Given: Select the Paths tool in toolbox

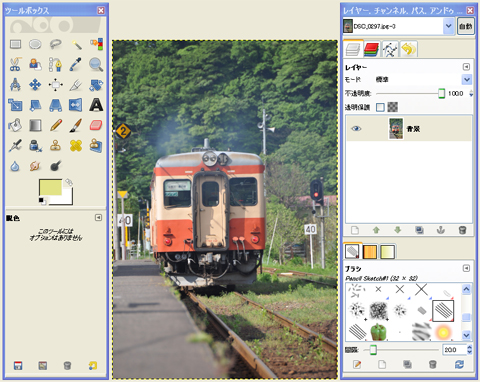Looking at the screenshot, I should point(56,64).
